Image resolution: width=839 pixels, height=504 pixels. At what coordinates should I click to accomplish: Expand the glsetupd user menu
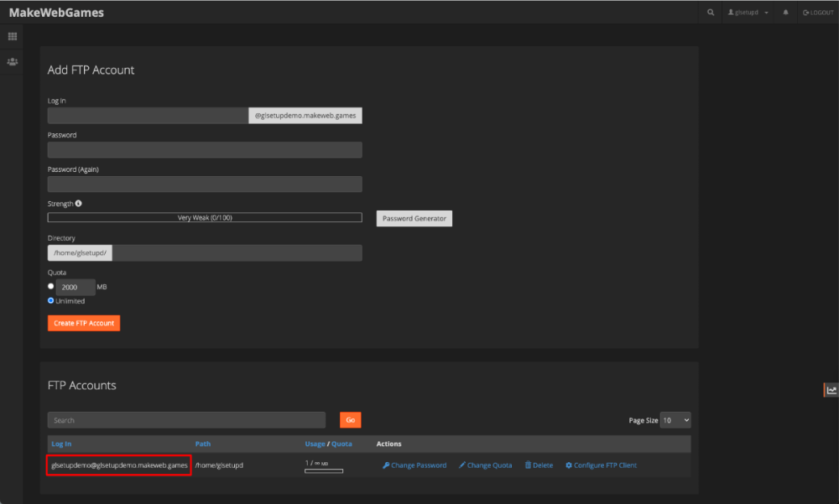point(749,13)
